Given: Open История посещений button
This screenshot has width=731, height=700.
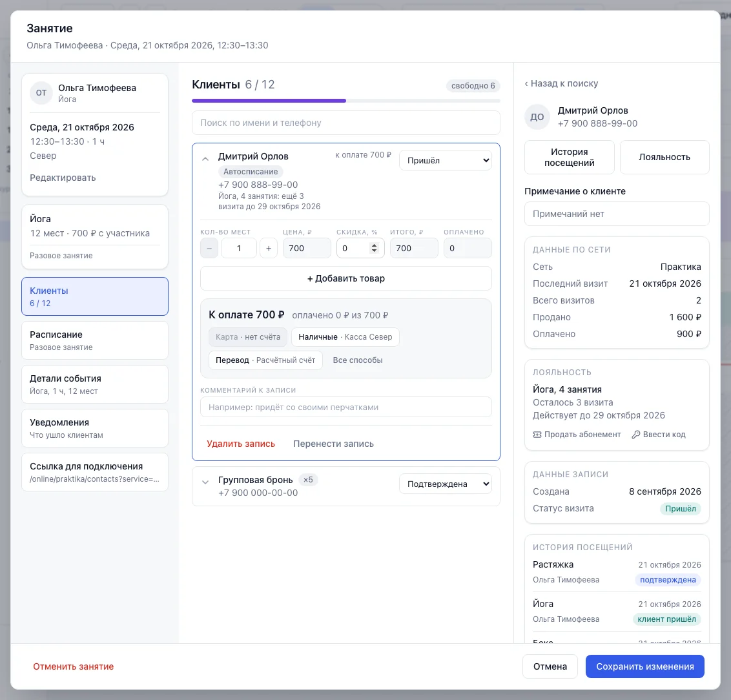Looking at the screenshot, I should (569, 158).
